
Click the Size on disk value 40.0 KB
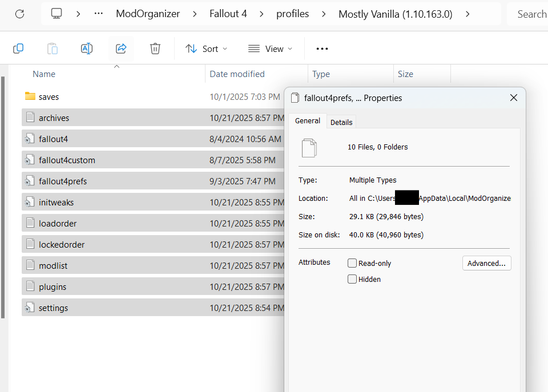coord(386,235)
